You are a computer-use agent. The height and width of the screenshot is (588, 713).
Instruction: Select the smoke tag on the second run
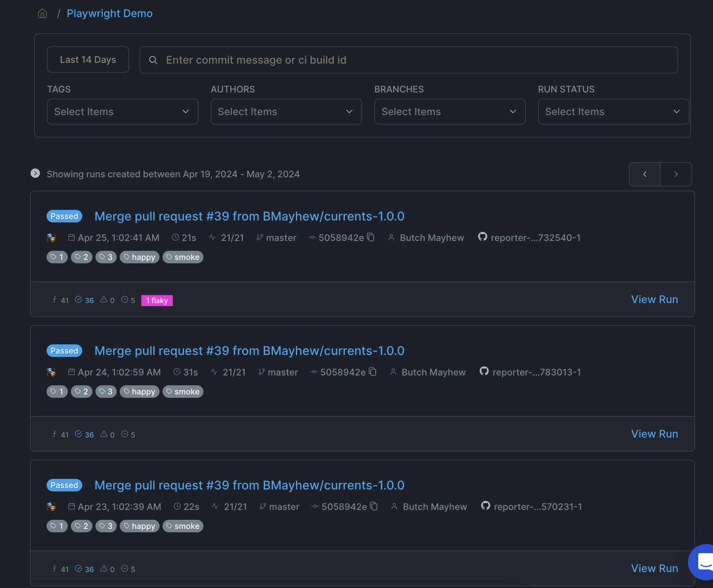pos(183,391)
